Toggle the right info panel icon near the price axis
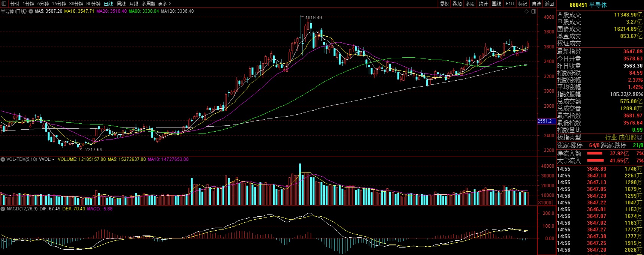Image resolution: width=644 pixels, height=255 pixels. tap(534, 12)
